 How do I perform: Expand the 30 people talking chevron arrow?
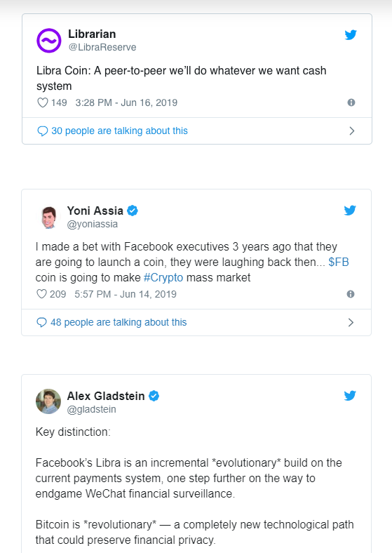351,131
